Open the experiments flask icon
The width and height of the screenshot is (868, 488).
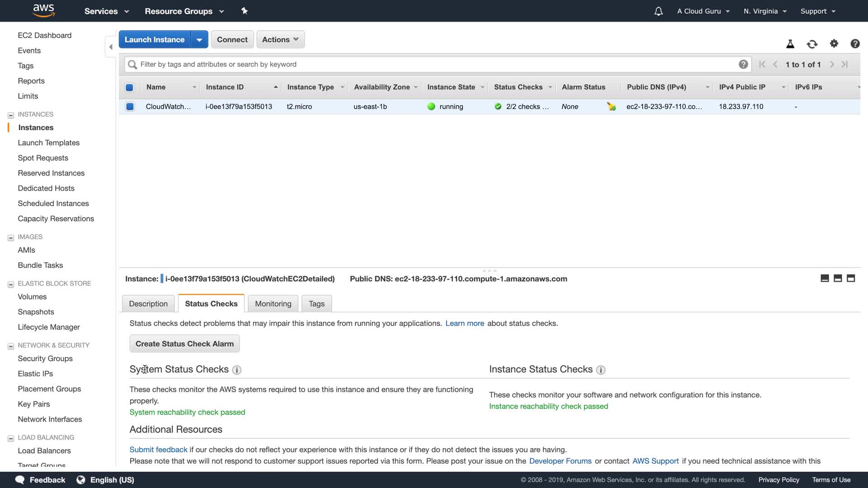pos(790,44)
